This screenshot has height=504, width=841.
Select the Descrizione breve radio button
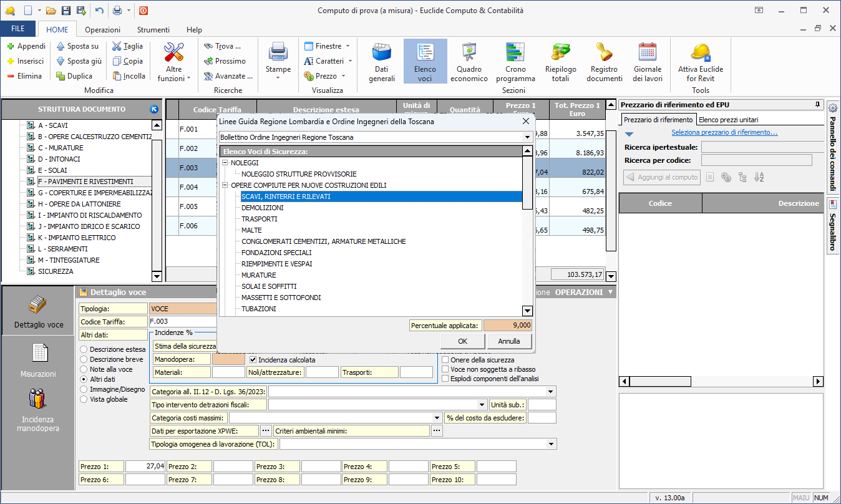(x=84, y=359)
